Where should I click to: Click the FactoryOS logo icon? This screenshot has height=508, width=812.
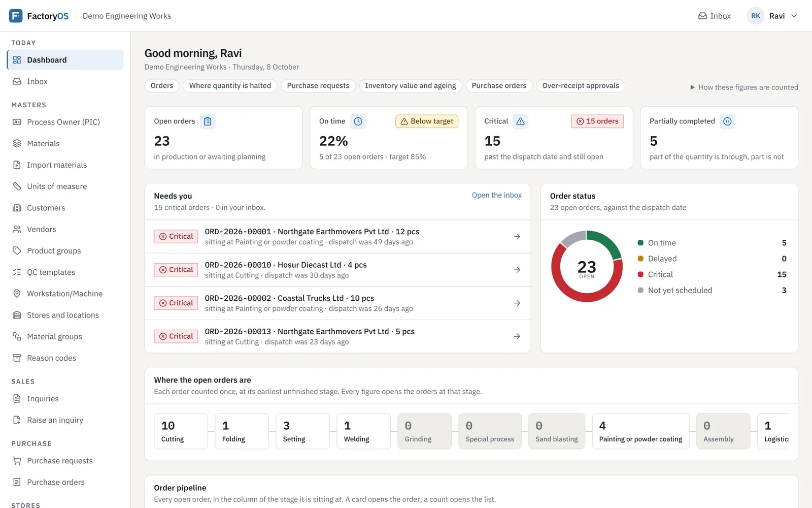[16, 16]
